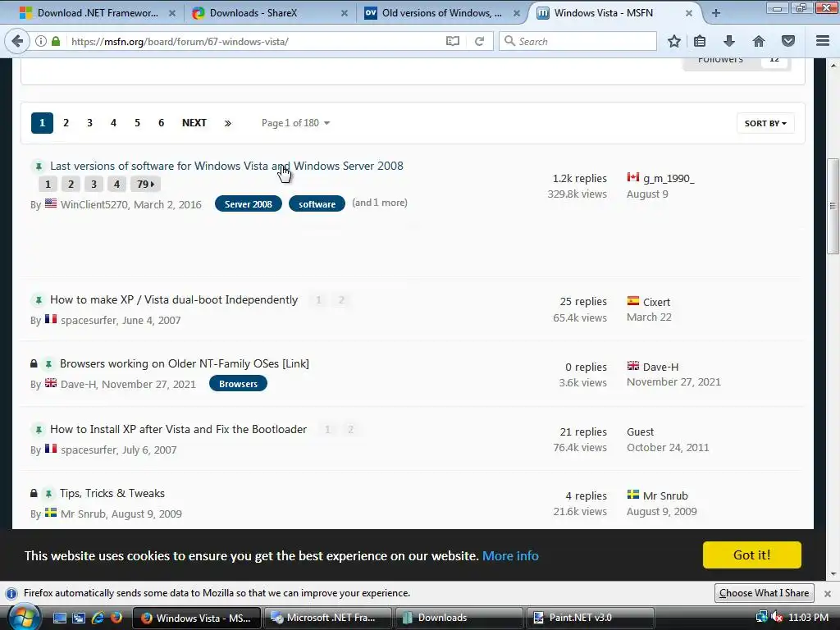Open Microsoft .NET Framework taskbar window

coord(326,618)
